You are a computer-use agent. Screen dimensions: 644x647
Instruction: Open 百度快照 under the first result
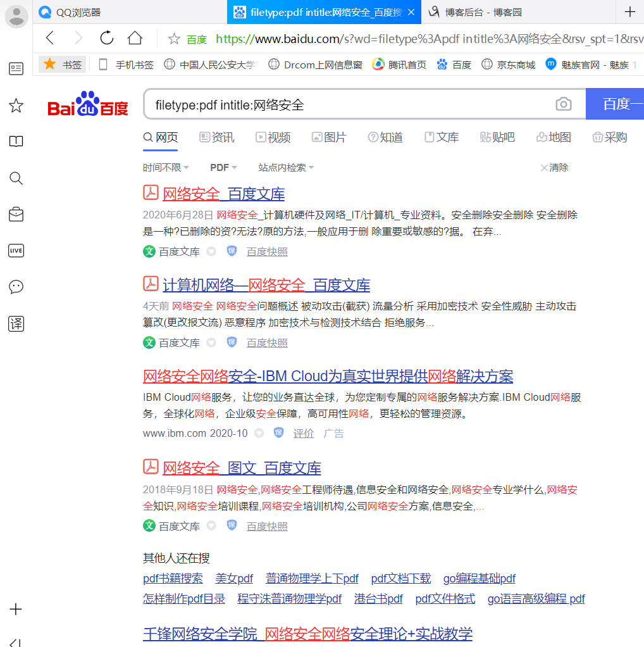coord(267,251)
